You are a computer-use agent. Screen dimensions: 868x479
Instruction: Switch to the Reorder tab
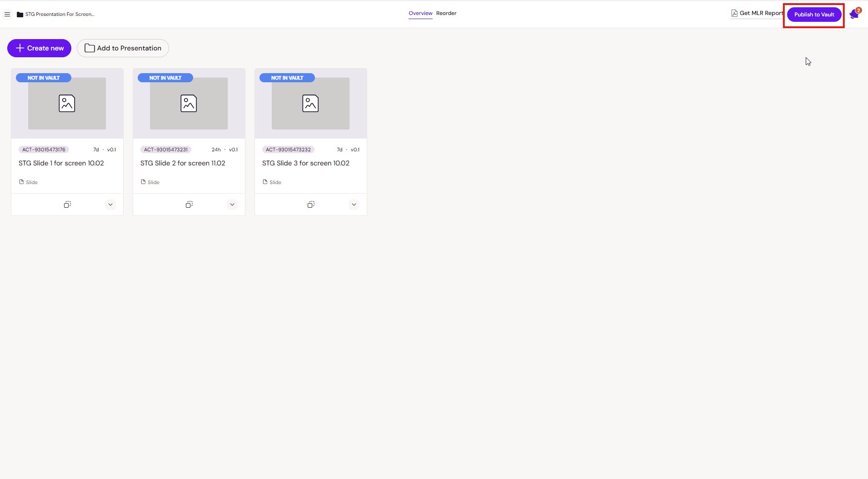coord(446,13)
